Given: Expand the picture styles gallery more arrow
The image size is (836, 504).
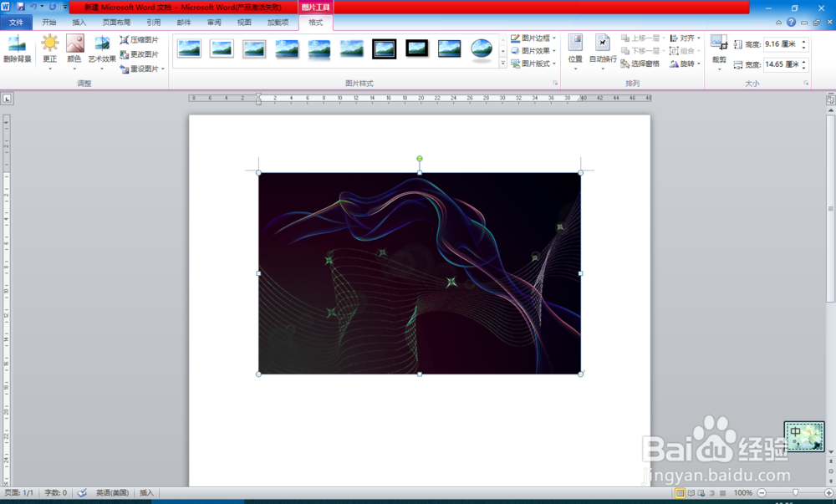Looking at the screenshot, I should (502, 64).
